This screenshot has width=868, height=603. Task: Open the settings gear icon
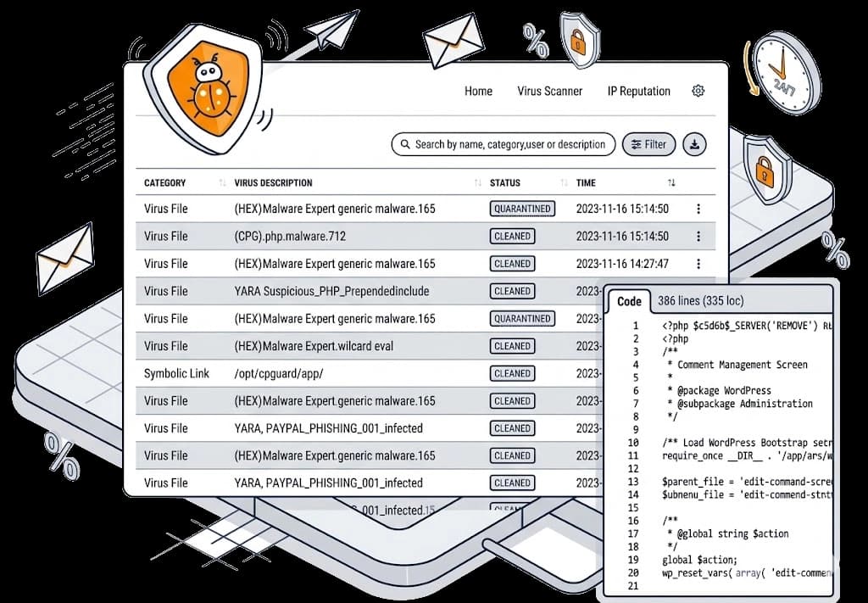[698, 91]
